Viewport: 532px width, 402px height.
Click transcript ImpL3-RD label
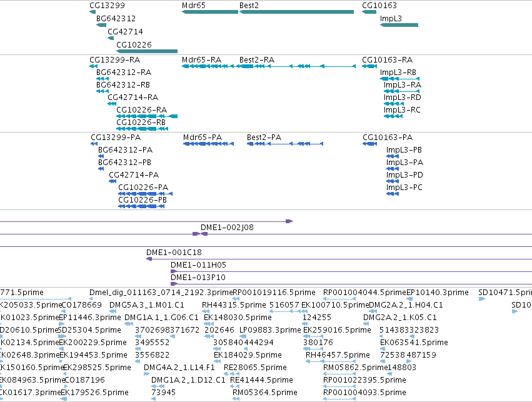(x=403, y=98)
